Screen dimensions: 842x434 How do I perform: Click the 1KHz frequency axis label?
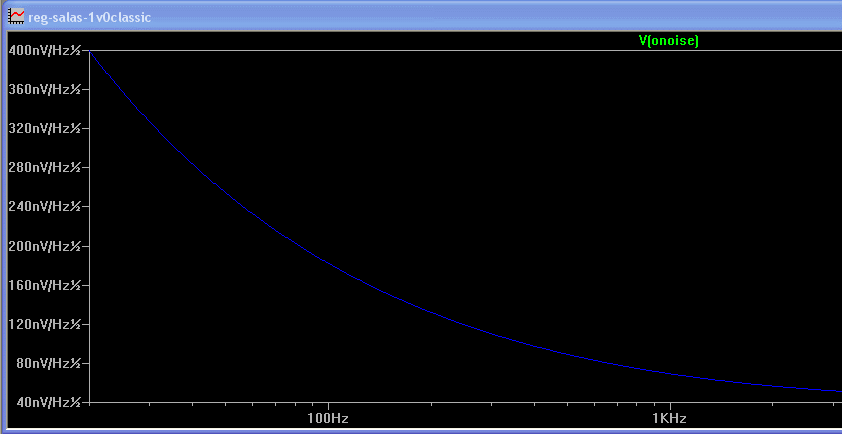[670, 419]
